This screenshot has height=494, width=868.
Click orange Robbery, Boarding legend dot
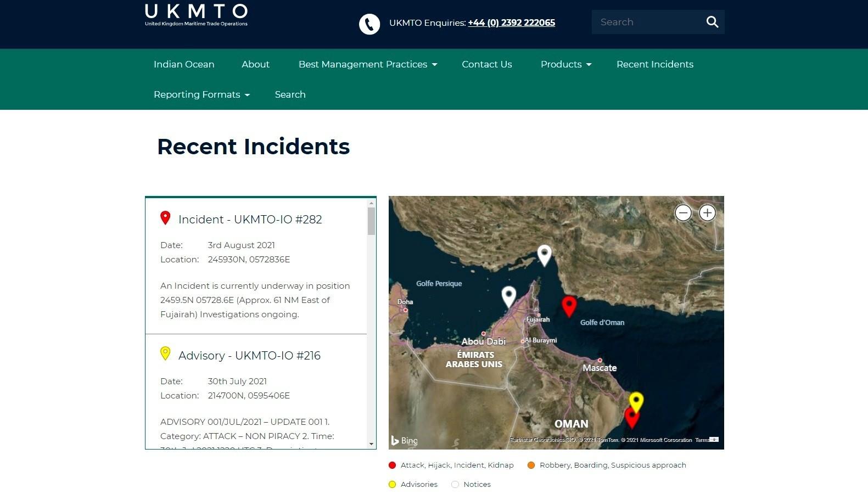[531, 465]
